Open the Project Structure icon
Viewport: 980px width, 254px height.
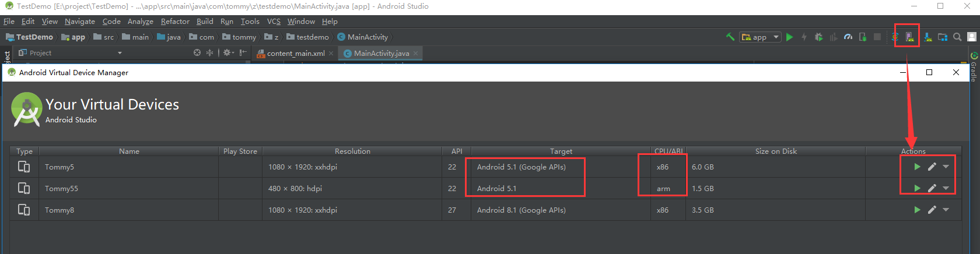(x=942, y=37)
